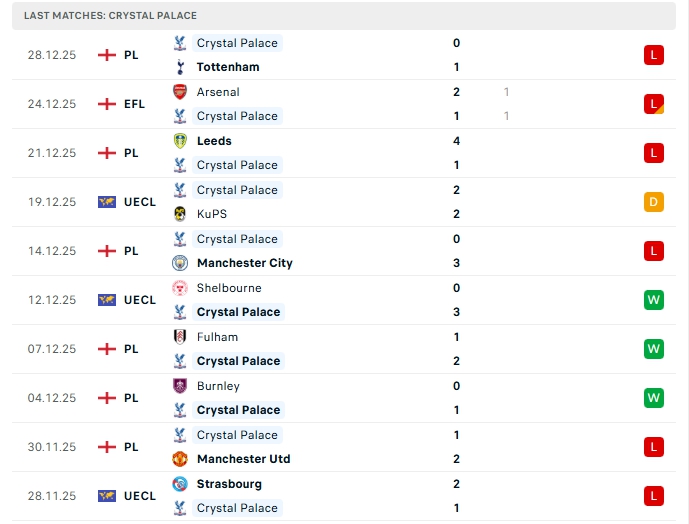Click the Leeds club crest icon
Image resolution: width=689 pixels, height=524 pixels.
[x=180, y=141]
